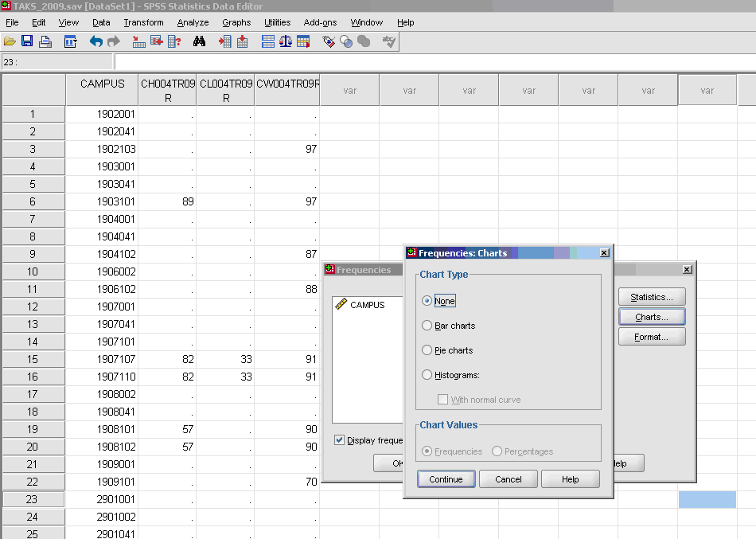The image size is (756, 539).
Task: Click the Print icon in toolbar
Action: coord(45,41)
